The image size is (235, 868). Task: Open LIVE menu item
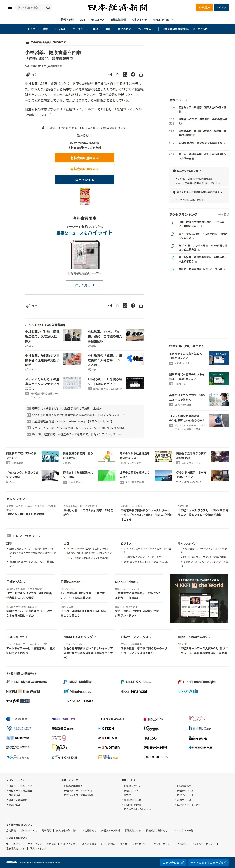coord(82,20)
